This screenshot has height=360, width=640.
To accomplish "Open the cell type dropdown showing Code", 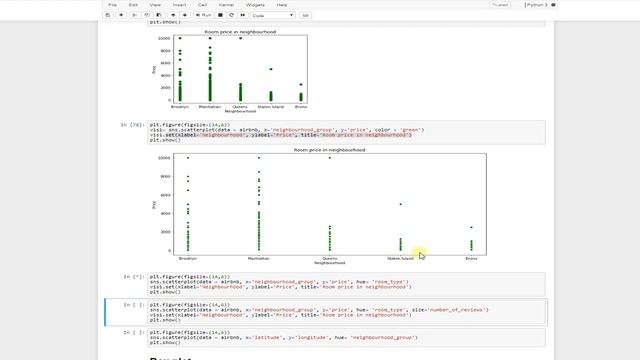I will (x=273, y=15).
